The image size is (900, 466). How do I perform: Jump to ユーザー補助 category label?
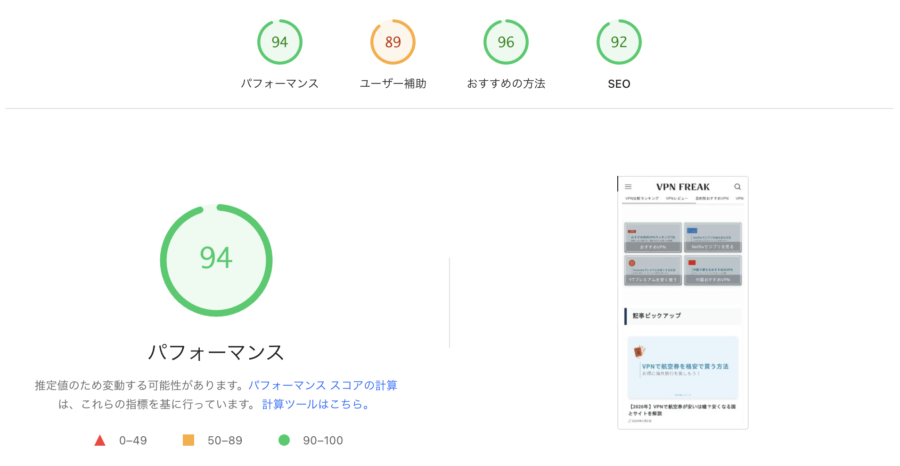click(x=393, y=84)
